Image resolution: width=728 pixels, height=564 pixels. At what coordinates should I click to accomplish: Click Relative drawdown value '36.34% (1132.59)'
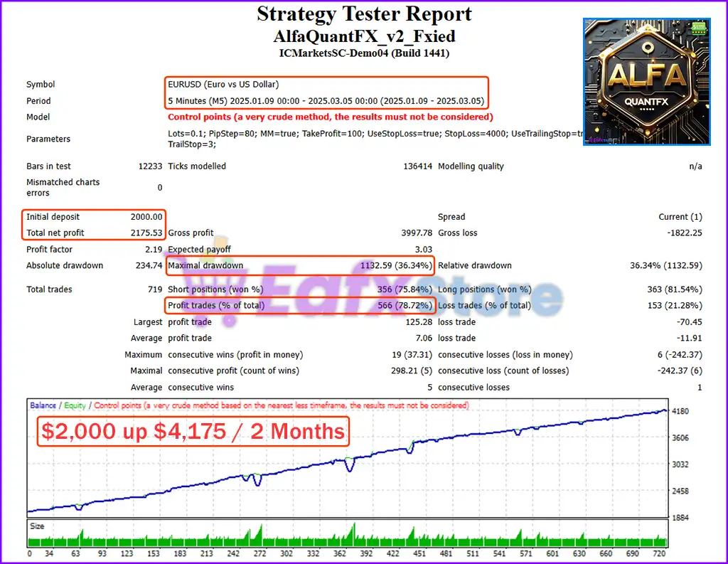[x=666, y=266]
